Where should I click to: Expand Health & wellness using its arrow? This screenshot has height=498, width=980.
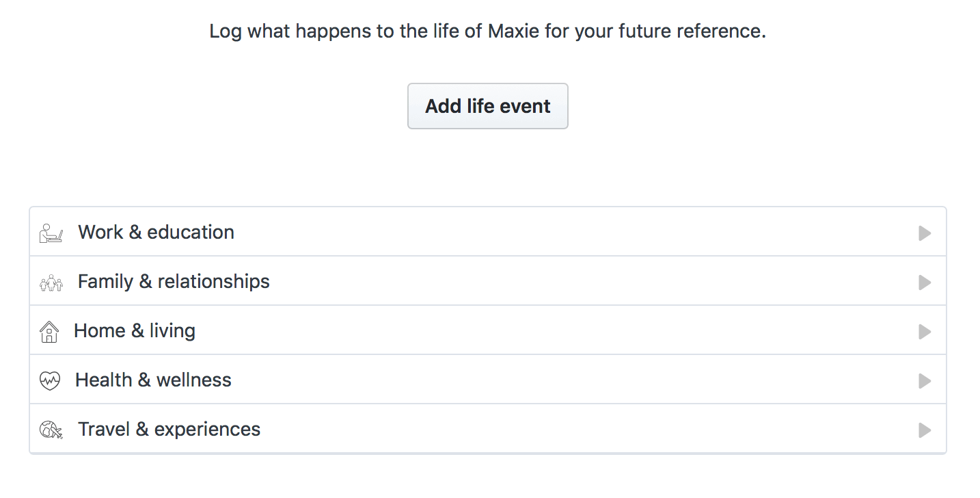tap(925, 381)
